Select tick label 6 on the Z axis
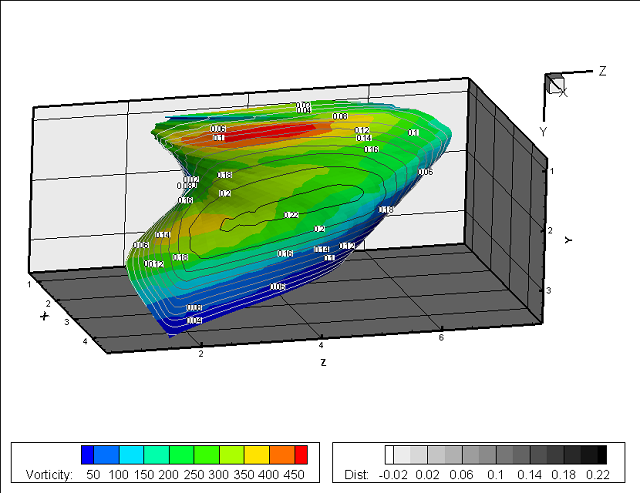This screenshot has width=640, height=493. [441, 338]
